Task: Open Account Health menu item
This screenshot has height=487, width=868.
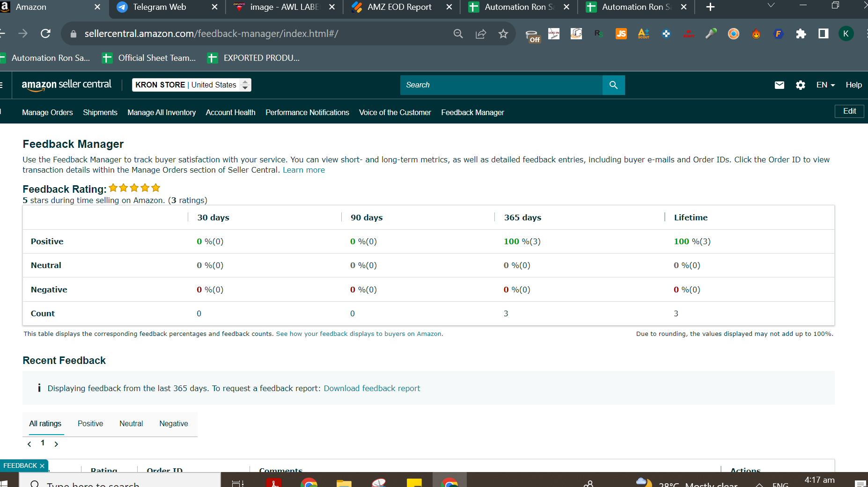Action: (230, 112)
